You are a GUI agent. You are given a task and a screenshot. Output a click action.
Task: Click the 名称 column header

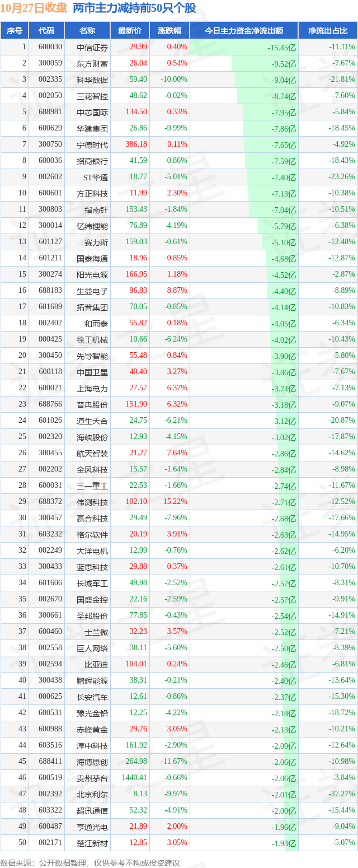click(x=87, y=31)
